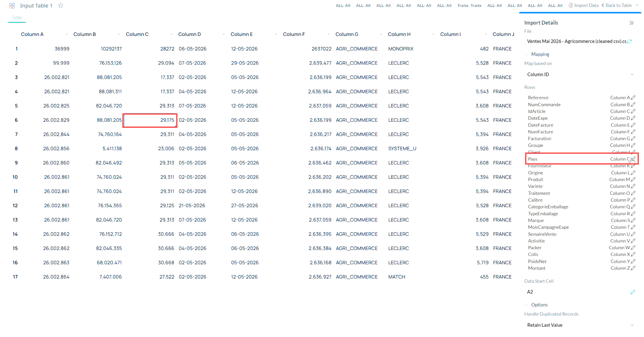Edit the Variete mapping pencil icon

[633, 186]
